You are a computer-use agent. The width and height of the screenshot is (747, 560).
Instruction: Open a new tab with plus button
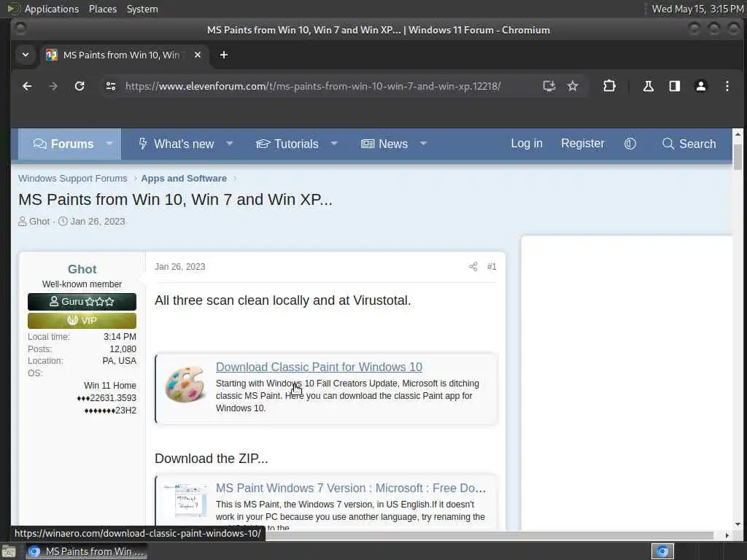click(x=223, y=55)
